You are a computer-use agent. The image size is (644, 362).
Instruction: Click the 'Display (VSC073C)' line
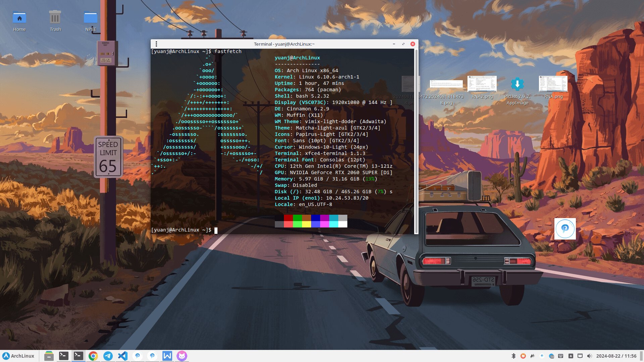(333, 102)
